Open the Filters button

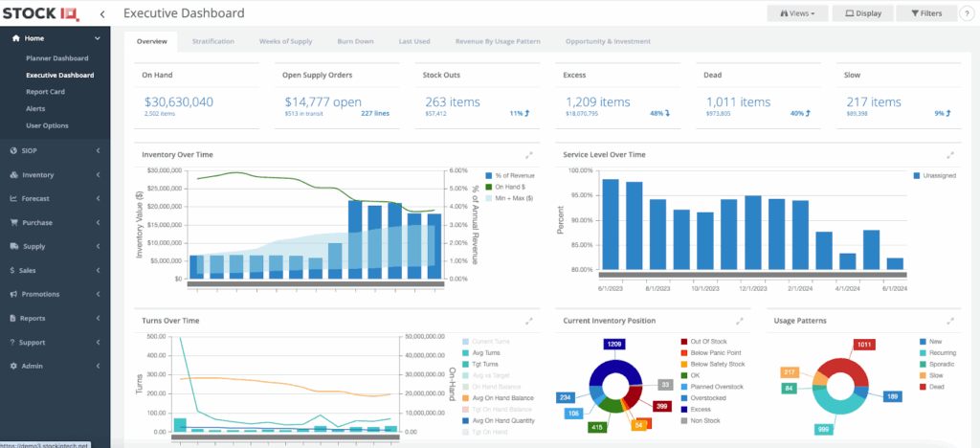tap(925, 13)
